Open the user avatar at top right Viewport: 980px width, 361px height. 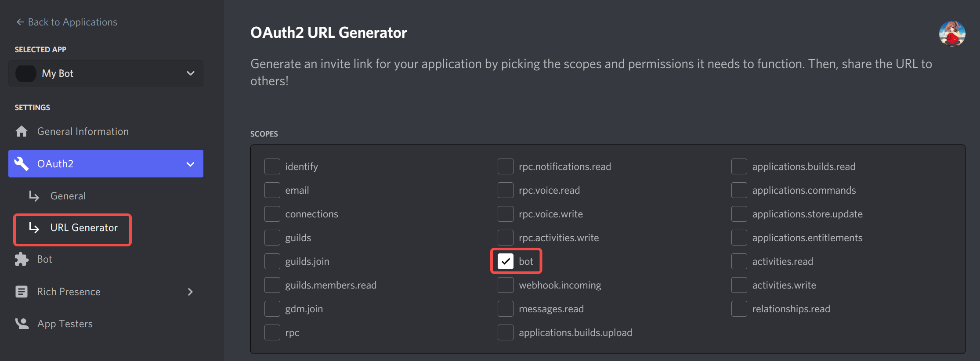click(952, 33)
